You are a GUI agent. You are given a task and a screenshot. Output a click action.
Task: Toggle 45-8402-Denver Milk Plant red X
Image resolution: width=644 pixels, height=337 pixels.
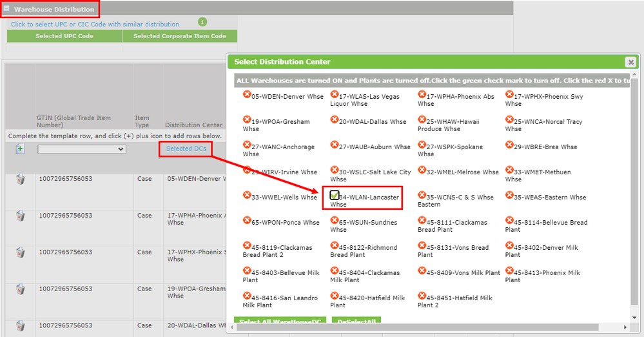tap(510, 246)
